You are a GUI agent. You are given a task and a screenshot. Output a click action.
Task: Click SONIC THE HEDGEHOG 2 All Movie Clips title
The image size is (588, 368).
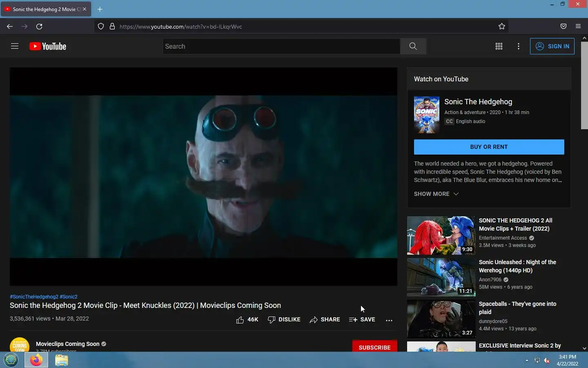(x=516, y=224)
